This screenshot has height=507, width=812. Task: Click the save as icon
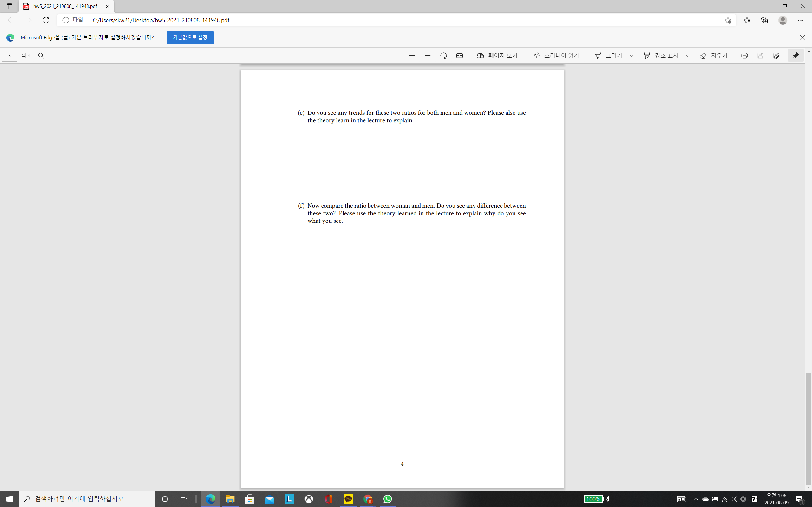click(776, 56)
